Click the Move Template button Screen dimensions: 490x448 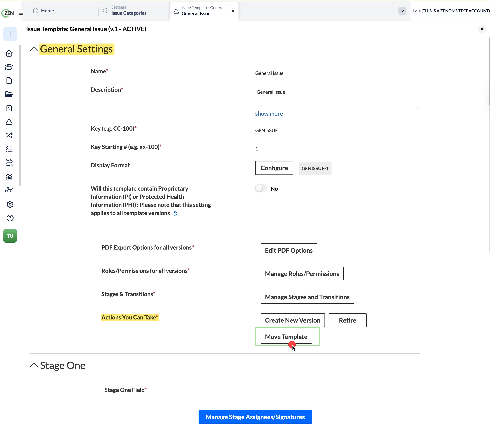[x=286, y=337]
